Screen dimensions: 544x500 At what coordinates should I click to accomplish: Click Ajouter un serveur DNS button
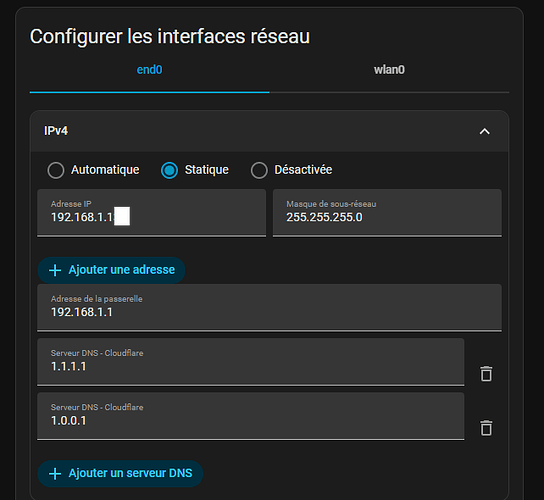click(120, 473)
